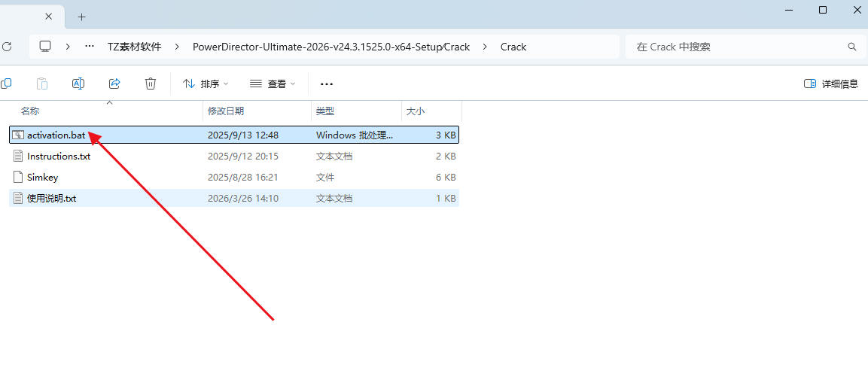Click the Simkey blank file icon
Image resolution: width=868 pixels, height=386 pixels.
[x=18, y=178]
